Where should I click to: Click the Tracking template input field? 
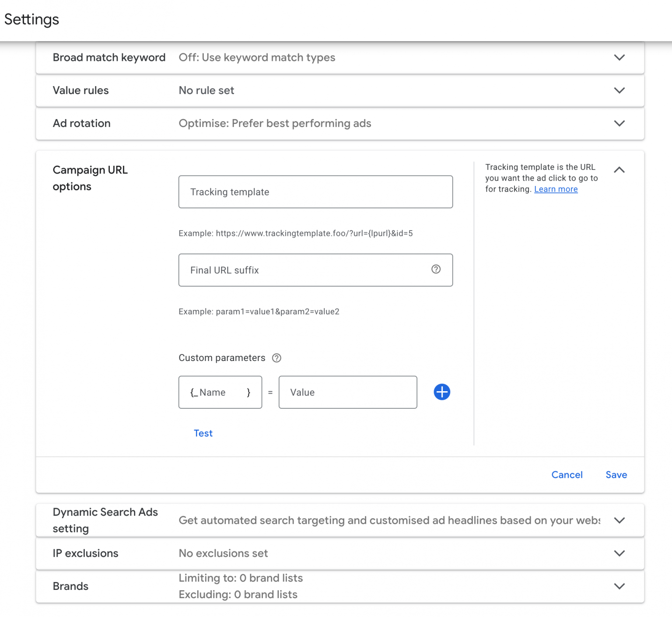pyautogui.click(x=315, y=192)
